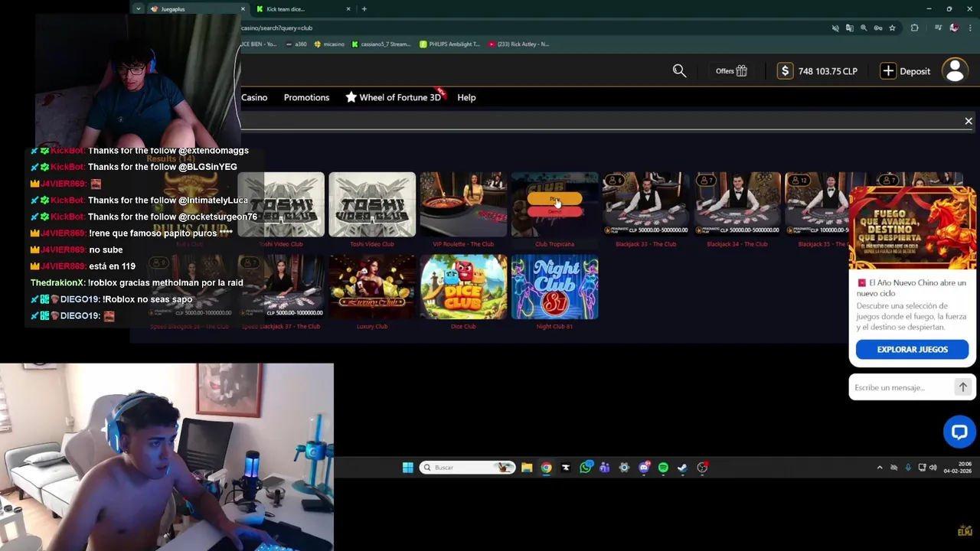Image resolution: width=980 pixels, height=551 pixels.
Task: Open Microsoft Teams from taskbar
Action: 604,468
